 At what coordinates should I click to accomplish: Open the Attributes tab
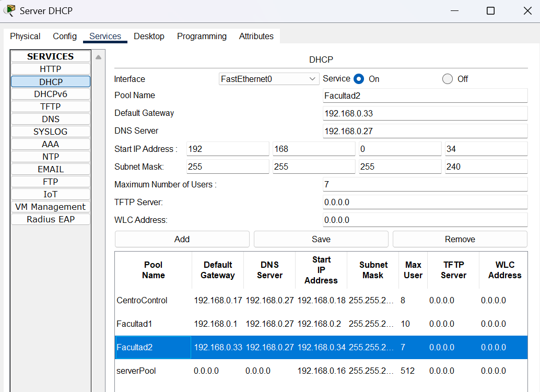coord(256,36)
